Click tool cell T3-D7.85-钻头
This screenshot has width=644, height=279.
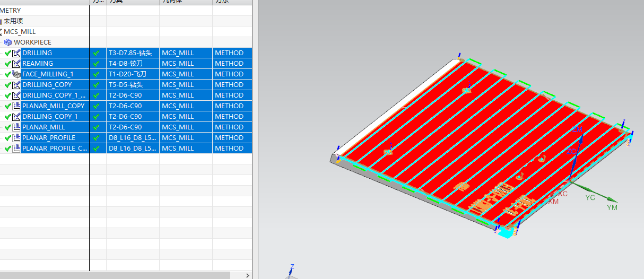(133, 53)
